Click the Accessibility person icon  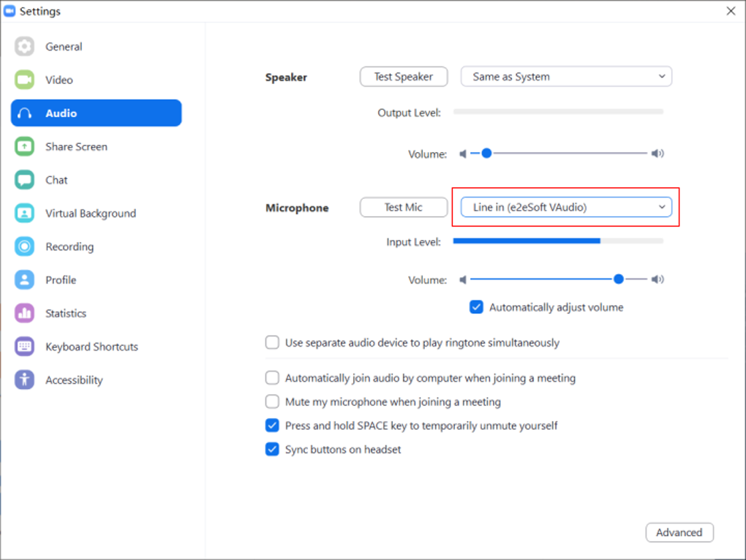[x=25, y=379]
